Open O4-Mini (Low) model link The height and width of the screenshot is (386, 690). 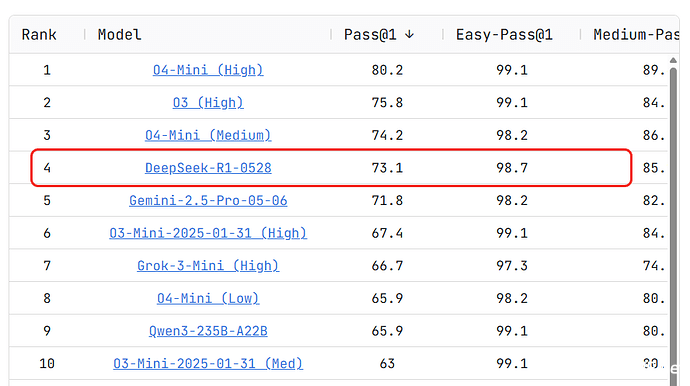208,298
